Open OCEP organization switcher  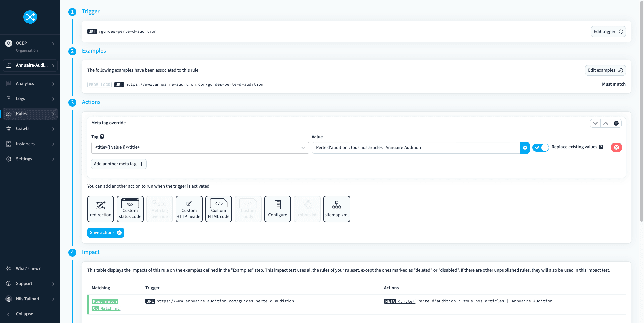pos(30,46)
